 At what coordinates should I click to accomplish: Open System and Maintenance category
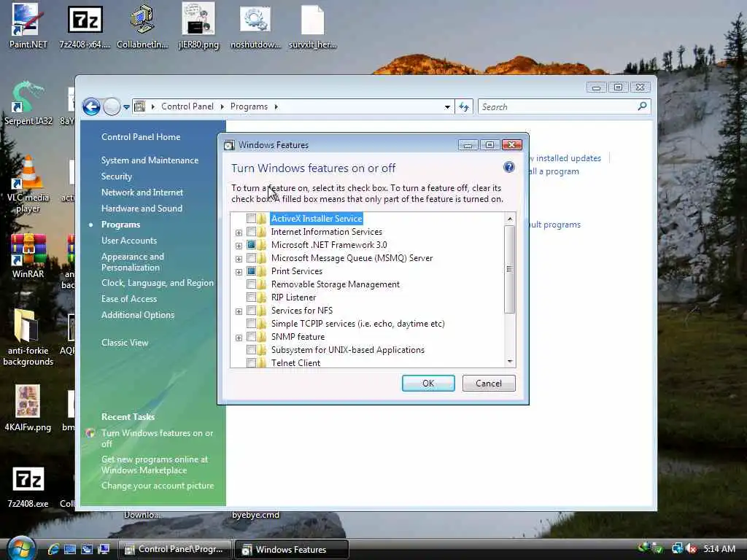coord(150,160)
